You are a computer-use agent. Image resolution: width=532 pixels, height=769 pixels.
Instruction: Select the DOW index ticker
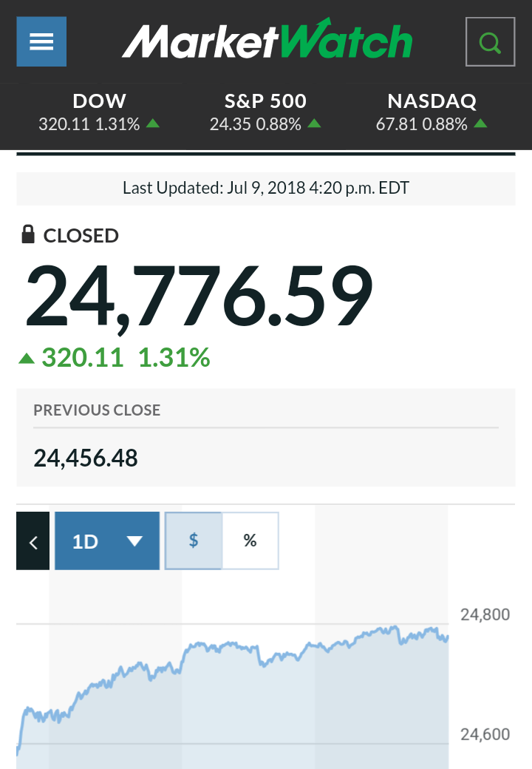99,112
